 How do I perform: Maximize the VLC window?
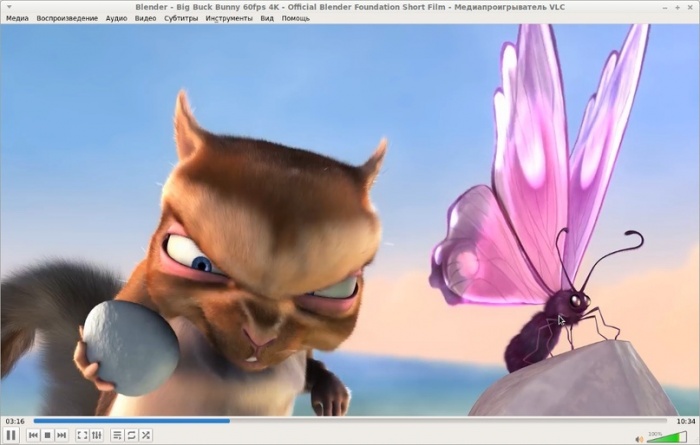pos(677,7)
